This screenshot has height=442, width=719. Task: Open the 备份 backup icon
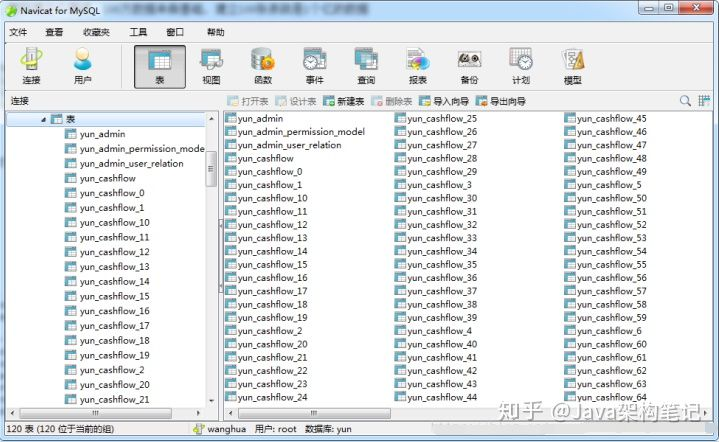pyautogui.click(x=469, y=67)
